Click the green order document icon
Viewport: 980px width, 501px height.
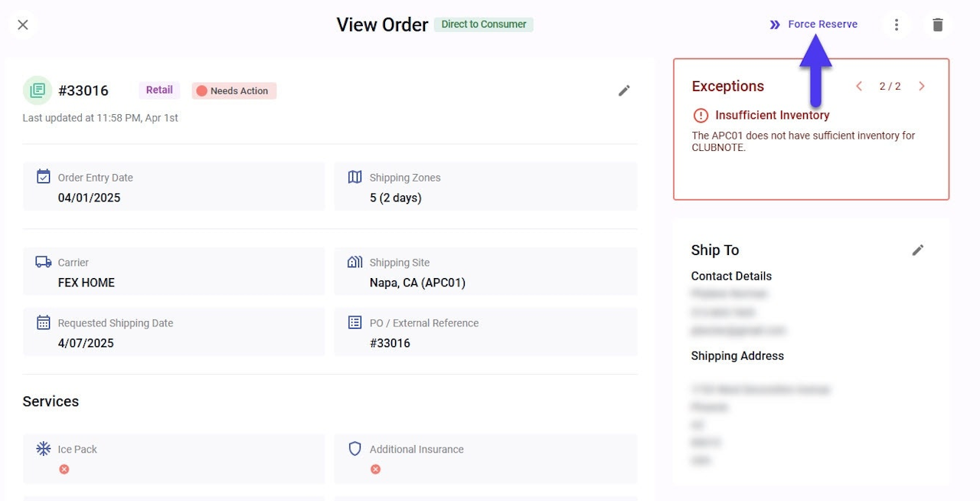pos(37,90)
